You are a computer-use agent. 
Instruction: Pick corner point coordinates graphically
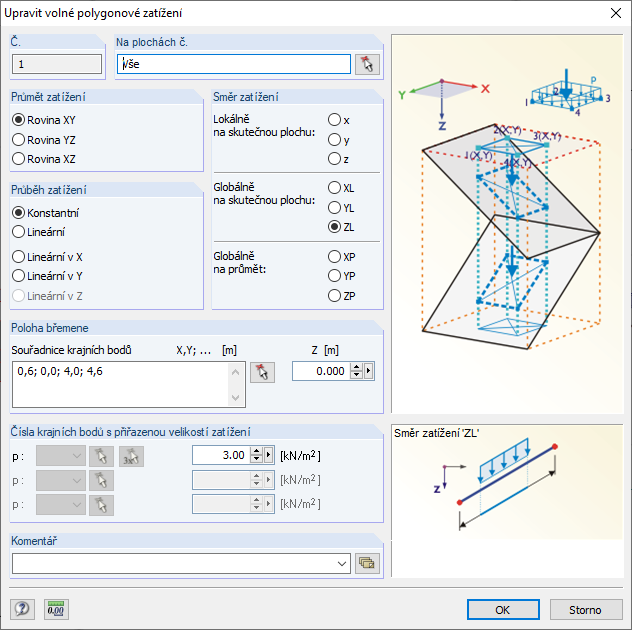262,372
